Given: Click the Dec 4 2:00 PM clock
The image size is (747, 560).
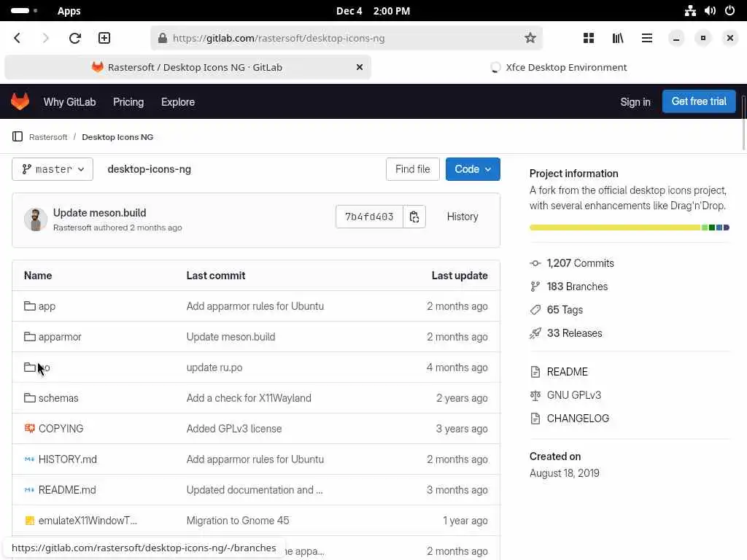Looking at the screenshot, I should click(373, 11).
